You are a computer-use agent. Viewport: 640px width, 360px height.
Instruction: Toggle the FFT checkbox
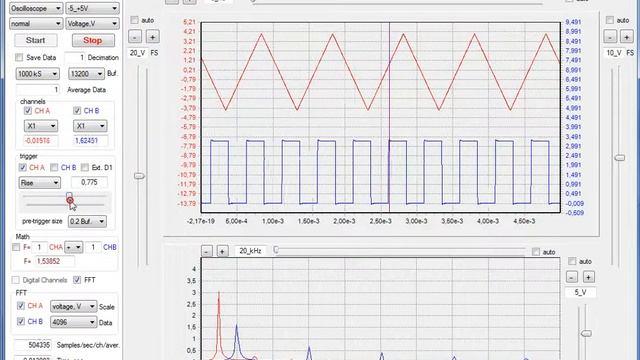click(x=77, y=280)
